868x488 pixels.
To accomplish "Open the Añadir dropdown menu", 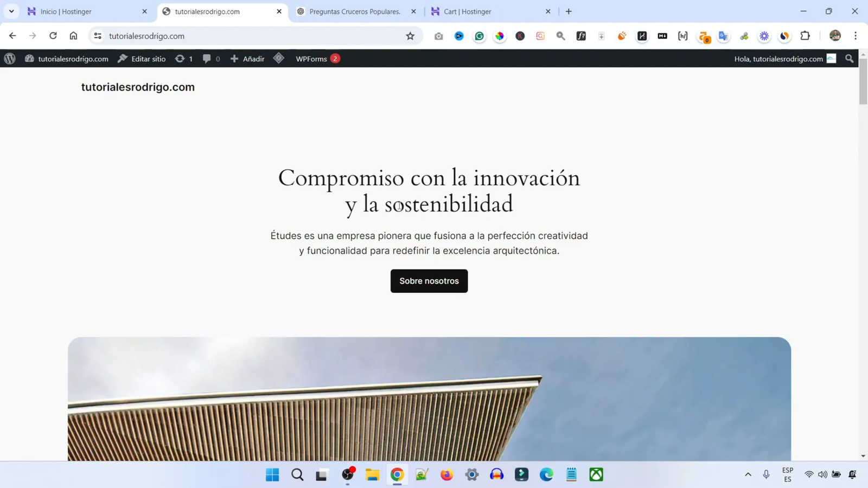I will click(247, 59).
